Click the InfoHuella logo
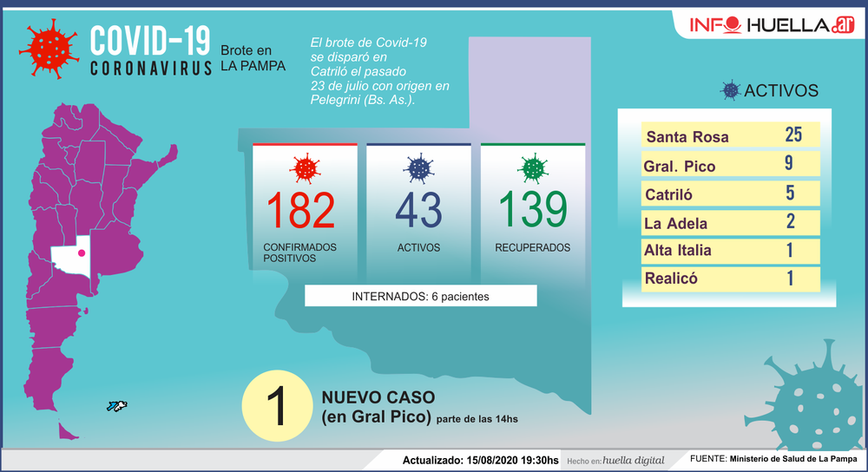Image resolution: width=868 pixels, height=472 pixels. [x=766, y=24]
